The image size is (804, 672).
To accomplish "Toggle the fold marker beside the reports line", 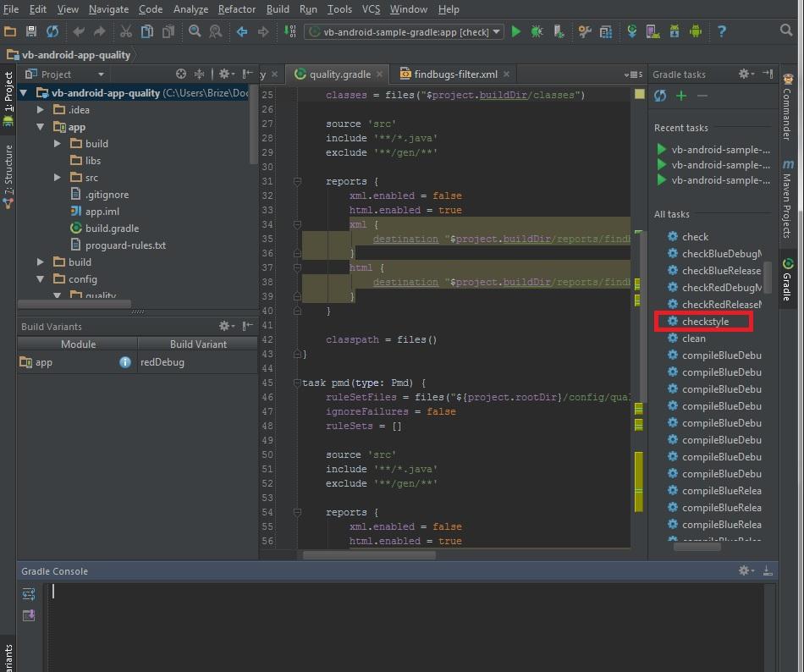I will (x=297, y=181).
